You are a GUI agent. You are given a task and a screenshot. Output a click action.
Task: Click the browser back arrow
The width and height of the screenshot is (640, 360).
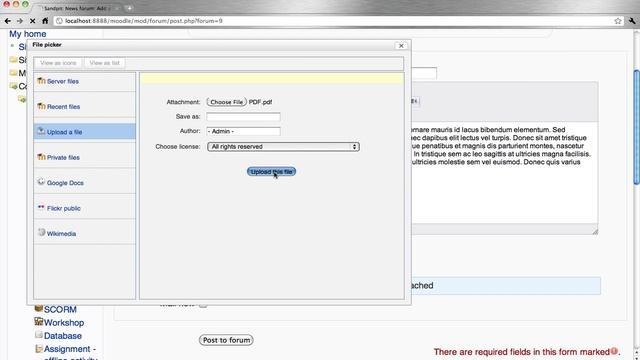(7, 21)
